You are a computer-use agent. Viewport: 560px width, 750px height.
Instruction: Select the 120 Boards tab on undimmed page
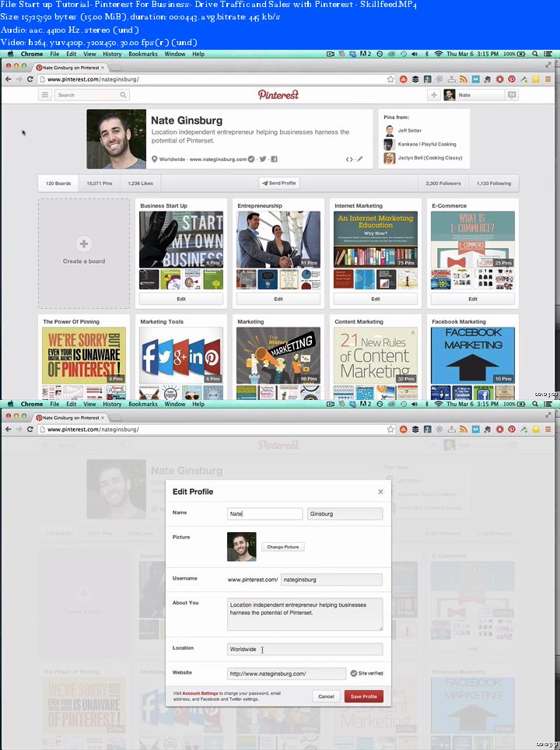point(58,183)
